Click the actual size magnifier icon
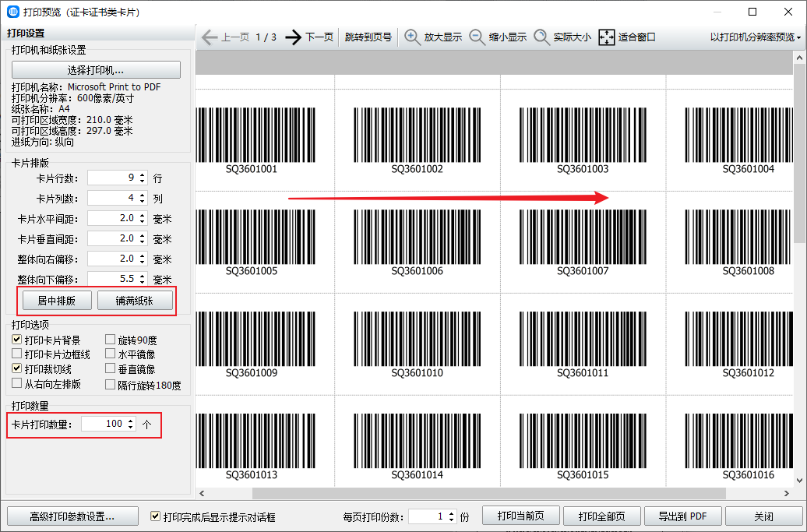The image size is (807, 532). coord(541,37)
